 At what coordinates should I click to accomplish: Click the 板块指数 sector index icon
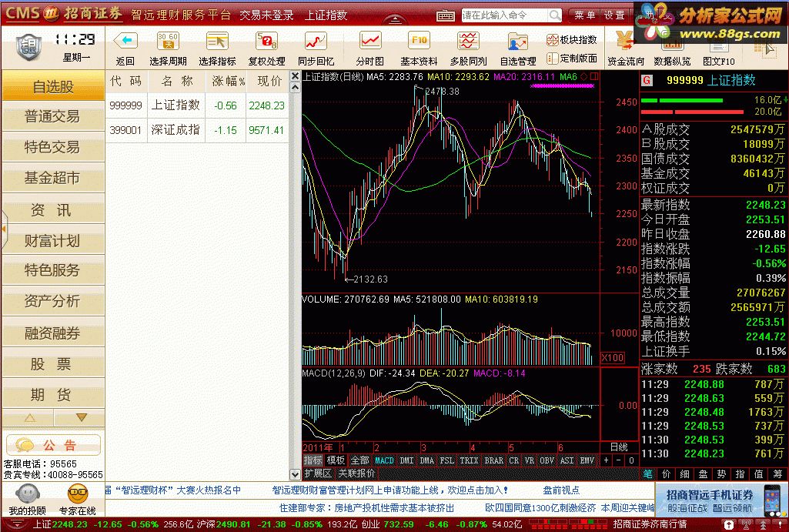552,40
